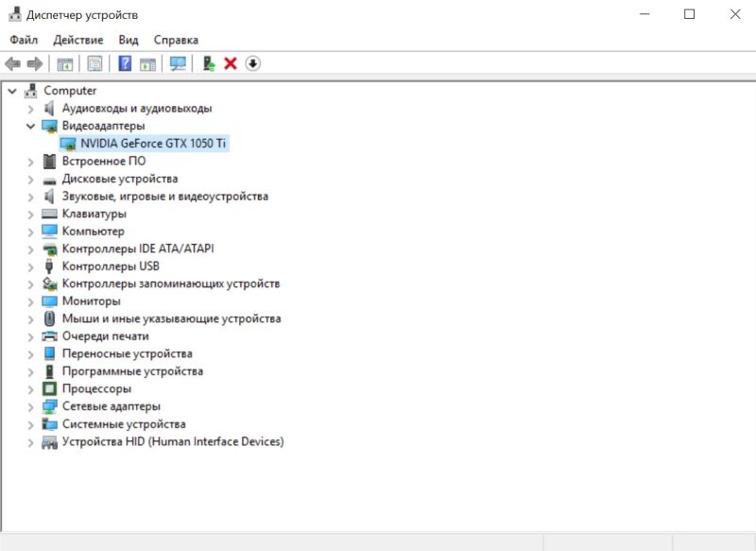Click the Клавиатуры keyboard icon
Screen dimensions: 756x551
pos(49,214)
